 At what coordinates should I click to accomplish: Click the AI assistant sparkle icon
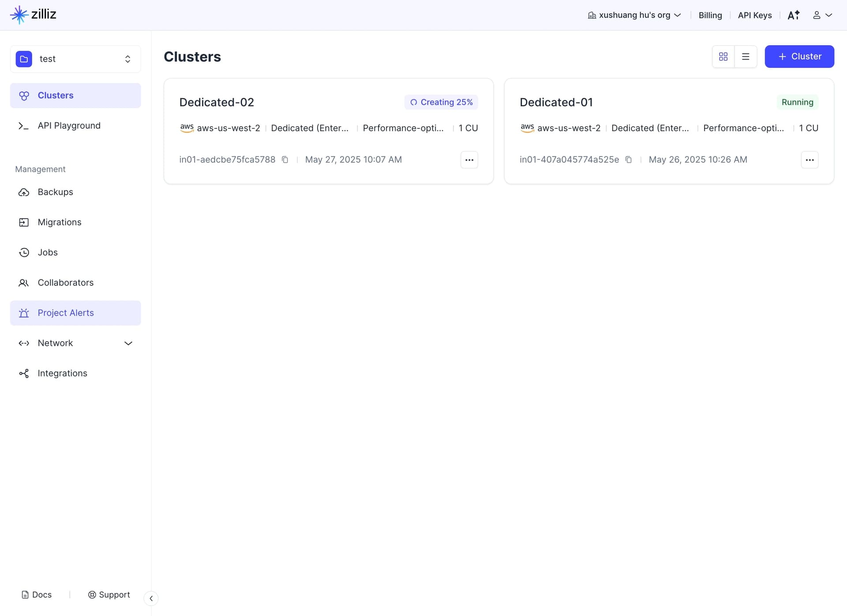pyautogui.click(x=794, y=15)
